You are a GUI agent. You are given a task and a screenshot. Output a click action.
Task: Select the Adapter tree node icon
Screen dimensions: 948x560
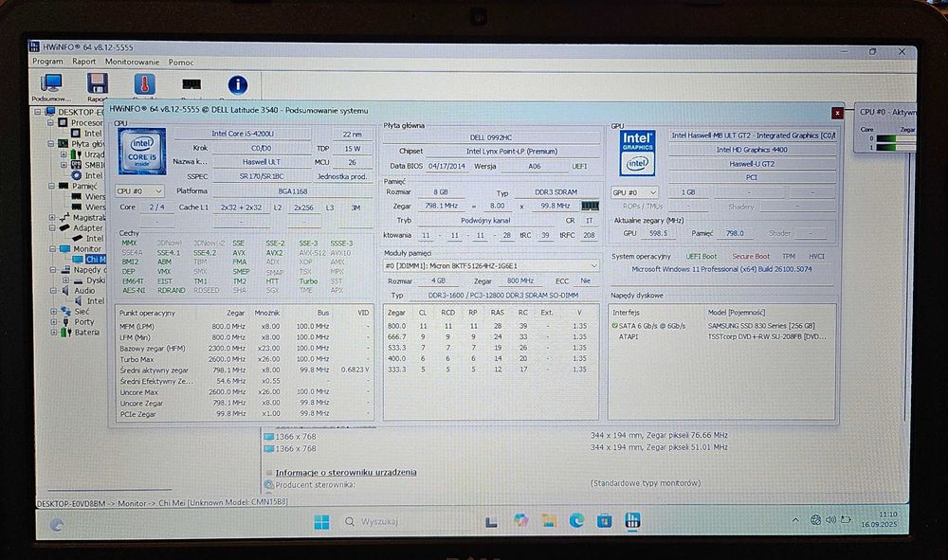[x=64, y=227]
